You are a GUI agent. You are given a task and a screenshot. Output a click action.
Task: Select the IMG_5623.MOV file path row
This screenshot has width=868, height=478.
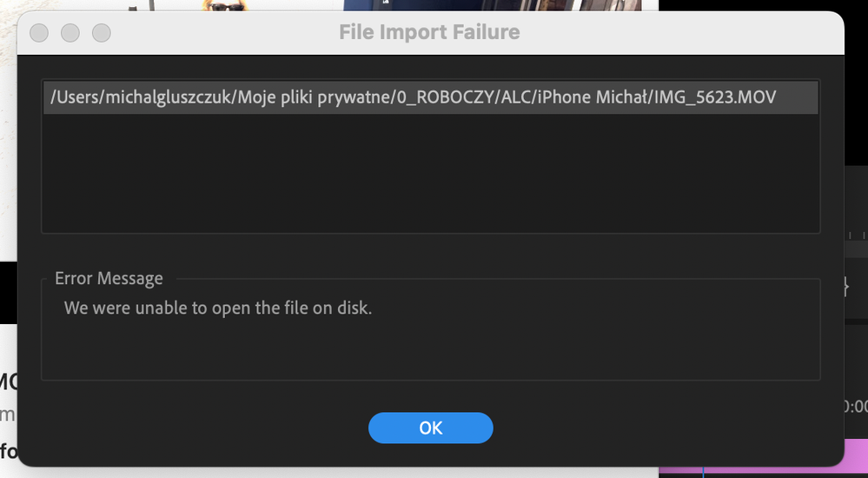431,97
